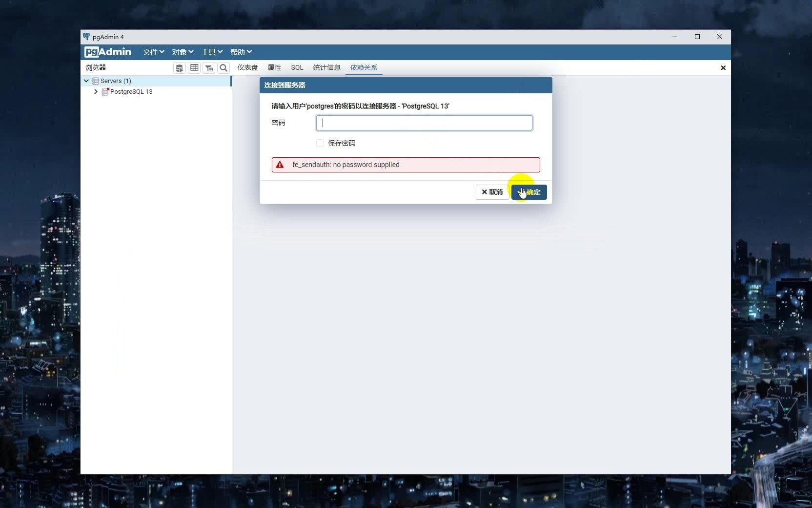Click the 'fe_sendauth: no password supplied' message

tap(346, 165)
